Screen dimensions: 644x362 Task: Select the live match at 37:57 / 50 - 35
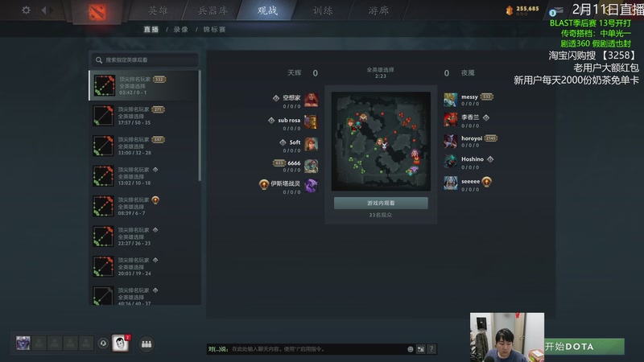point(144,116)
